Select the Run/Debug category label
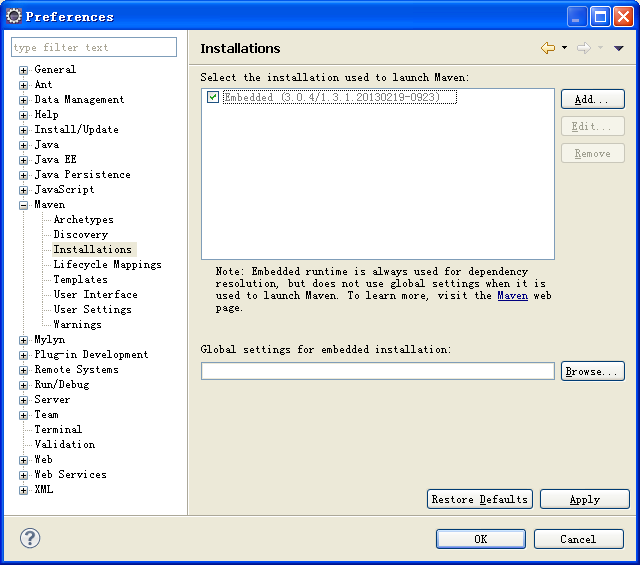 [x=62, y=385]
